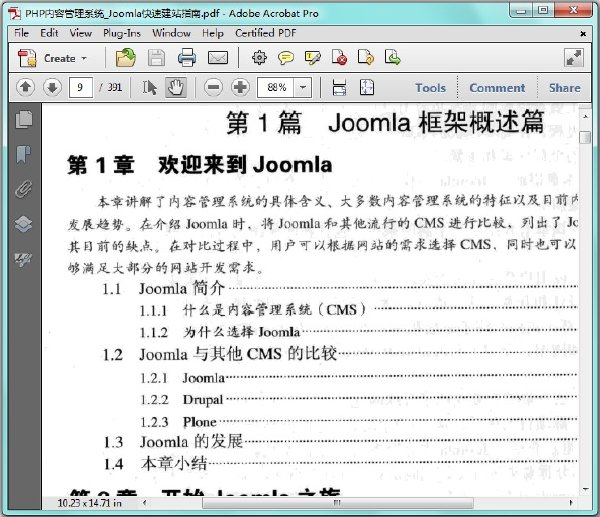Click the horizontal scrollbar thumb
Screen dimensions: 600x517
[338, 502]
